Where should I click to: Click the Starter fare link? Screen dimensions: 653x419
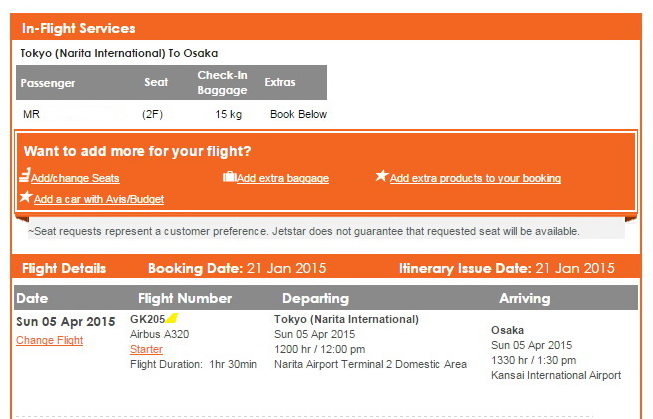point(146,349)
